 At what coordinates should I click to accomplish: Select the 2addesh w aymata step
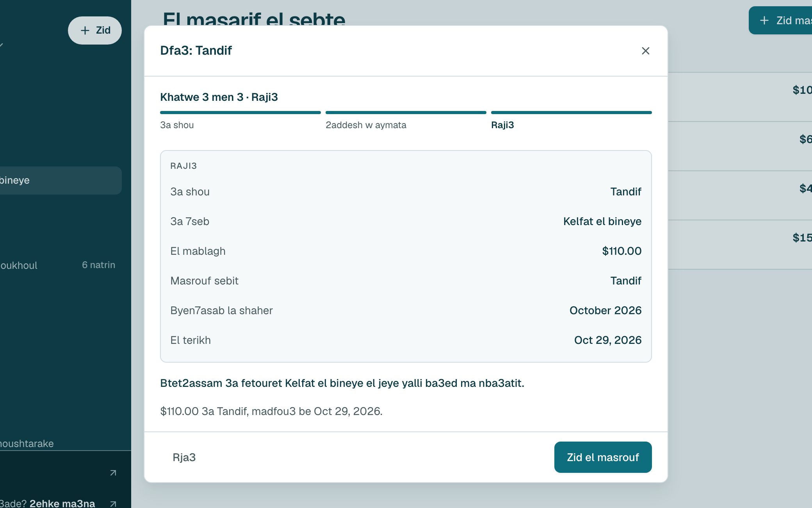pyautogui.click(x=366, y=125)
